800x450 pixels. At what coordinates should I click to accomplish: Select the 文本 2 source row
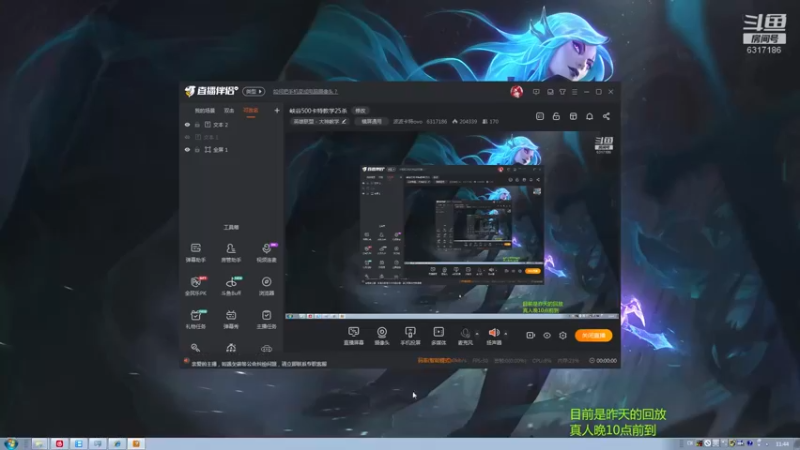click(x=232, y=124)
